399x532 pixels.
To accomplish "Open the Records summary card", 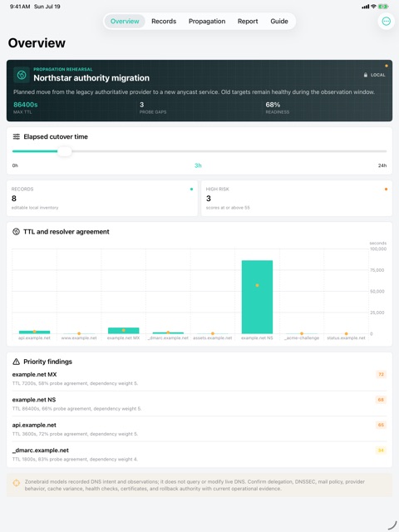I will click(102, 198).
